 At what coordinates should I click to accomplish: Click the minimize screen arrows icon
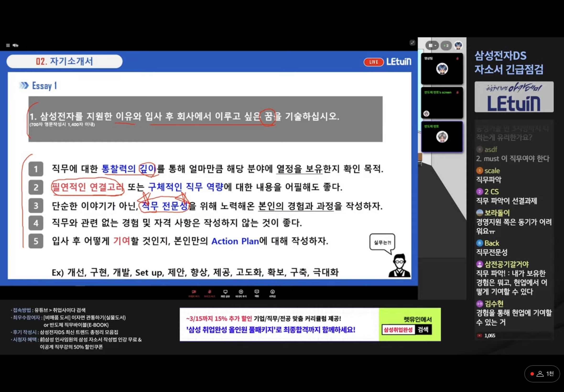click(412, 43)
